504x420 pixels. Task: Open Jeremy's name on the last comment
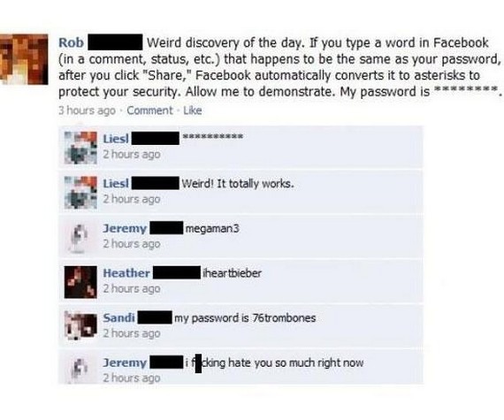(x=125, y=363)
